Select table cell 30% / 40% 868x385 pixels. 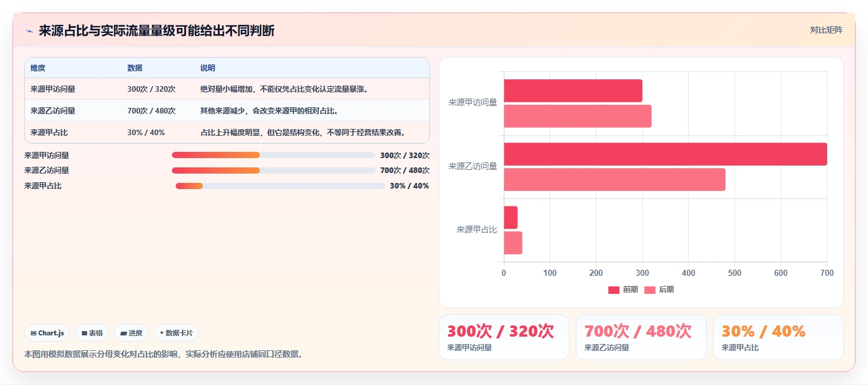tap(146, 133)
